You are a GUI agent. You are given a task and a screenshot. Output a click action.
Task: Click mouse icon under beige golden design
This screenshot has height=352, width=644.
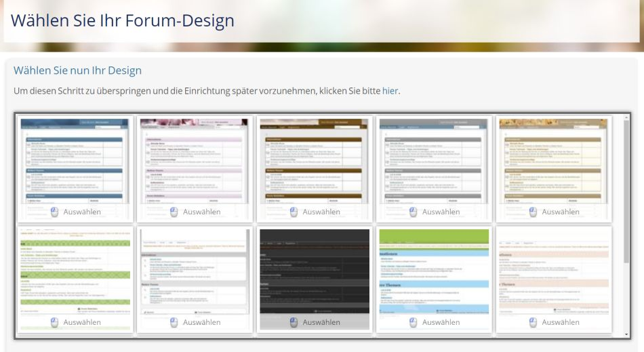pos(533,212)
